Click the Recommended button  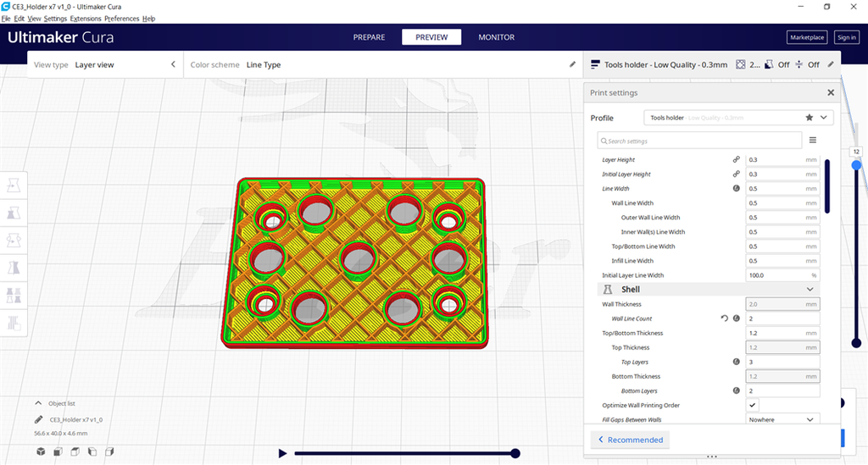(x=630, y=440)
